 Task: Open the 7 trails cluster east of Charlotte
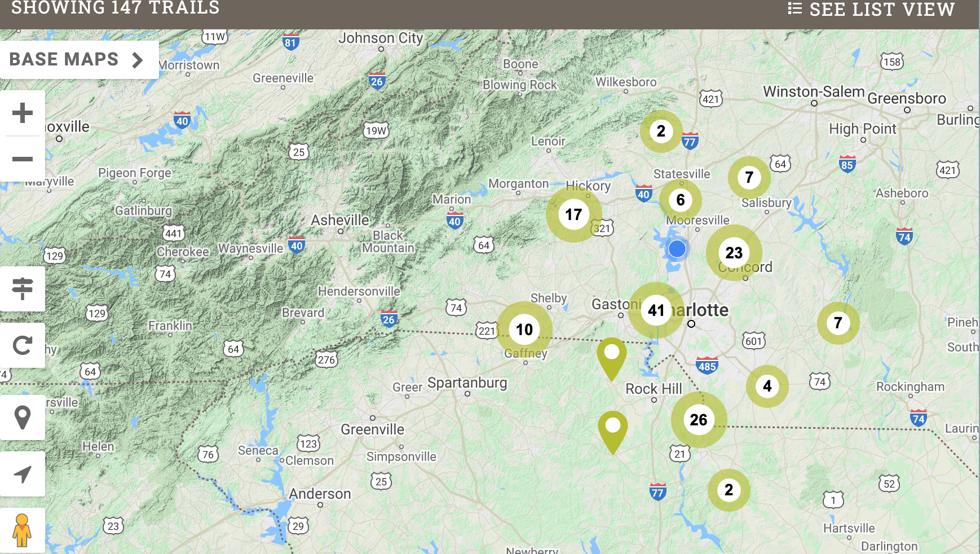838,323
